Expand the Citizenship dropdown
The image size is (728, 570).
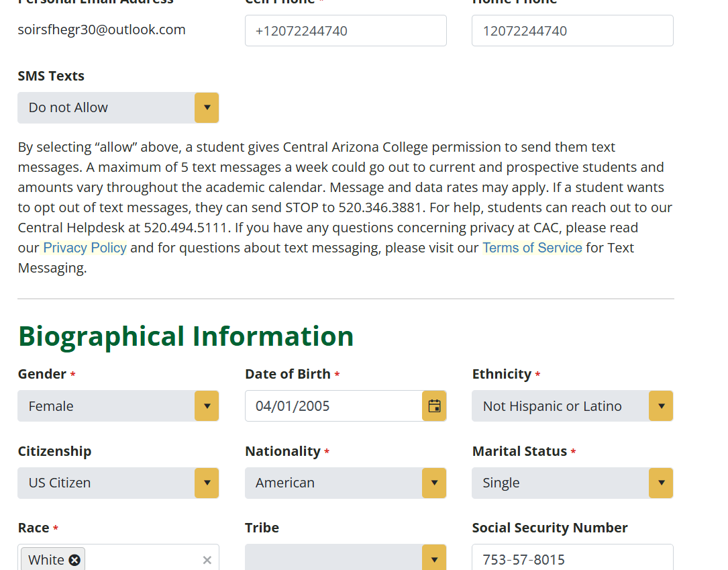click(118, 483)
